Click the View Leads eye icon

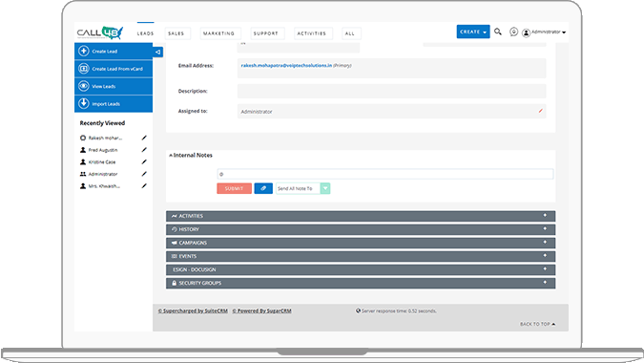(x=83, y=86)
